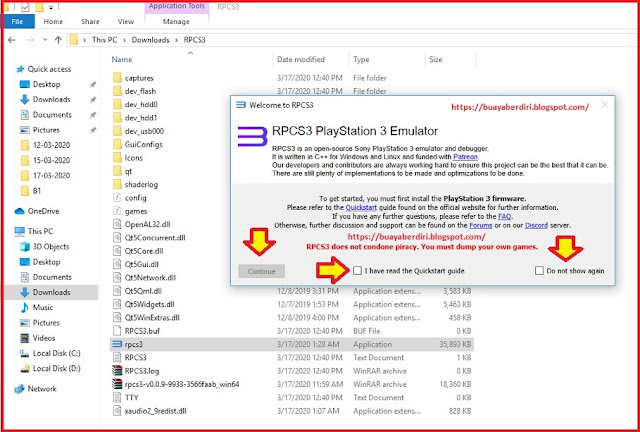
Task: Click the config file icon
Action: pyautogui.click(x=117, y=198)
